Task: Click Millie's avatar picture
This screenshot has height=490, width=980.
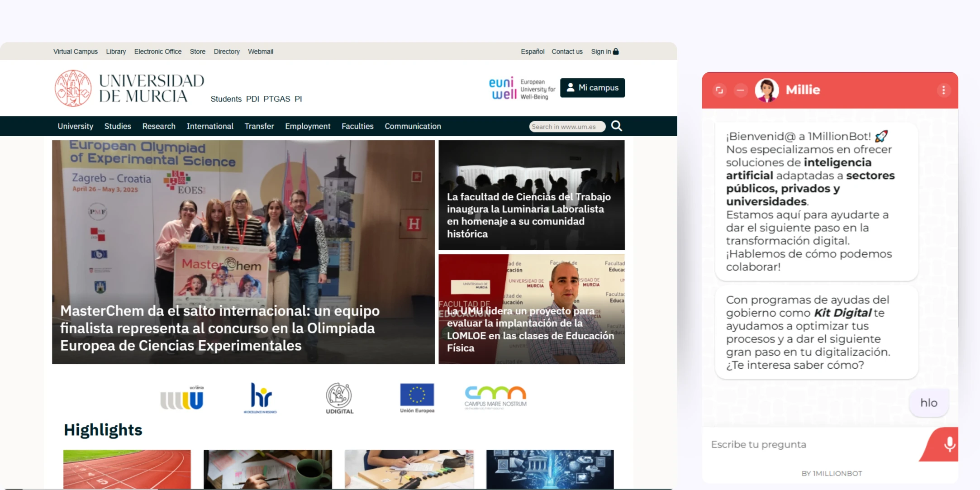Action: (x=766, y=90)
